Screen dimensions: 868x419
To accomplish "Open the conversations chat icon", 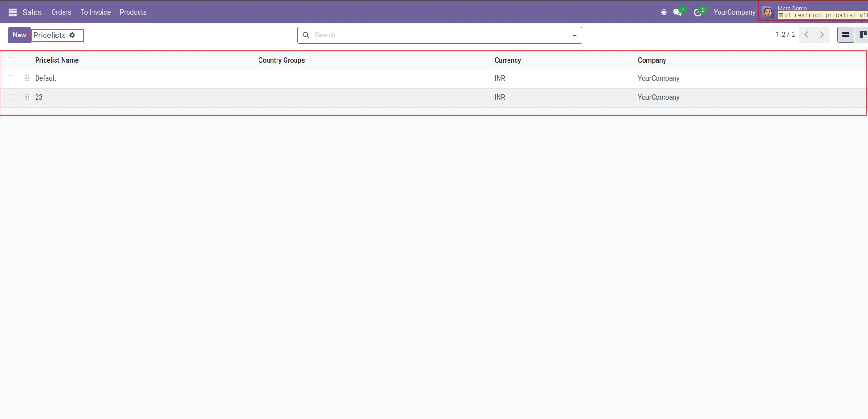I will point(677,12).
